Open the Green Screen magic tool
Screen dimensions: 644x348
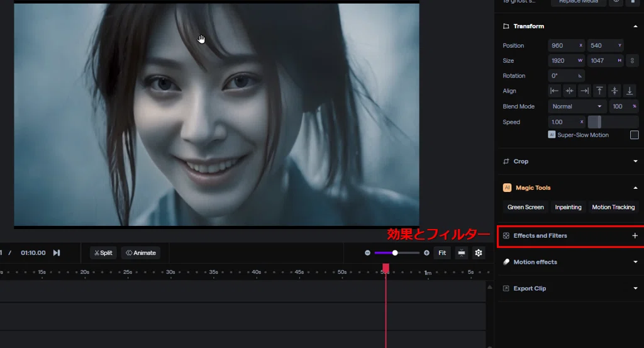525,207
